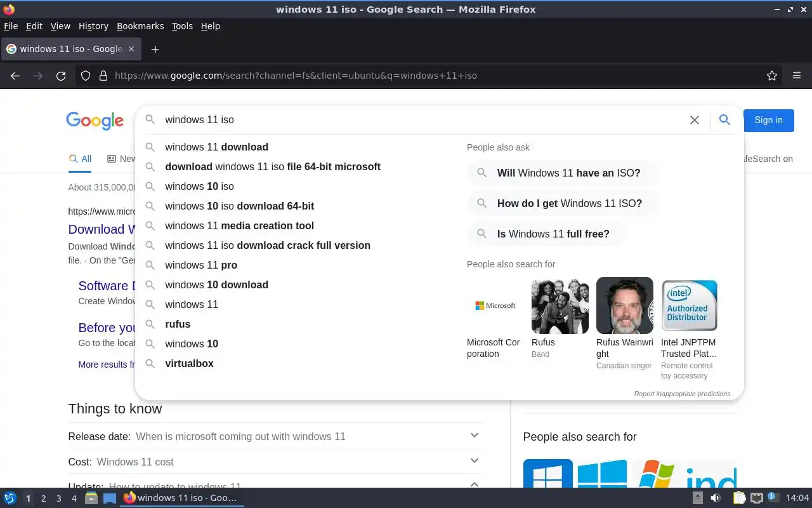This screenshot has height=508, width=812.
Task: Click the show desktop icon in taskbar
Action: 110,498
